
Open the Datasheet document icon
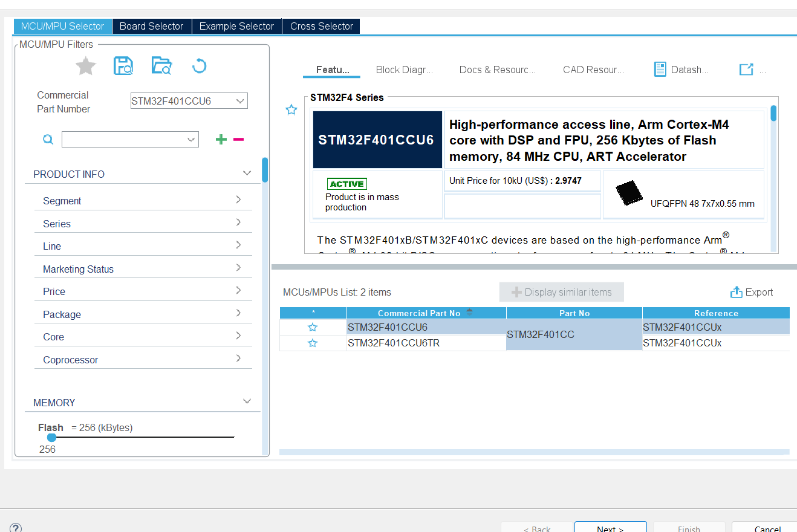point(660,70)
